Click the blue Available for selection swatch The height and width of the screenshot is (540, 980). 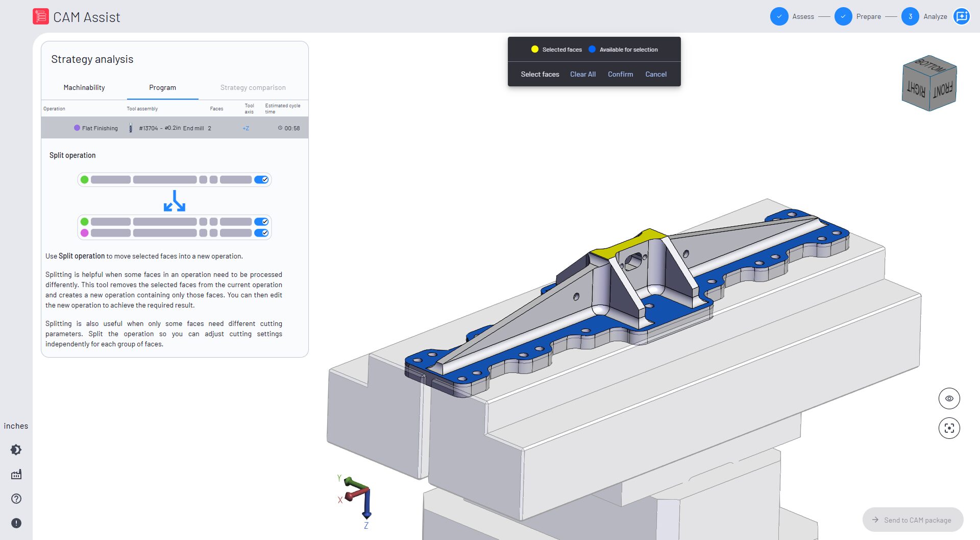pos(592,50)
